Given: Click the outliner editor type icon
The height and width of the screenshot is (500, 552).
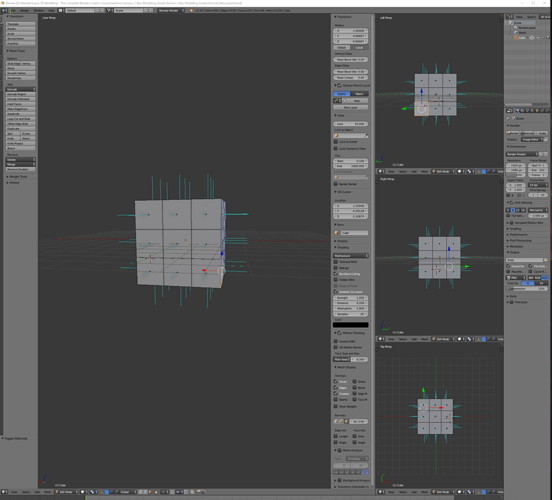Looking at the screenshot, I should click(509, 17).
